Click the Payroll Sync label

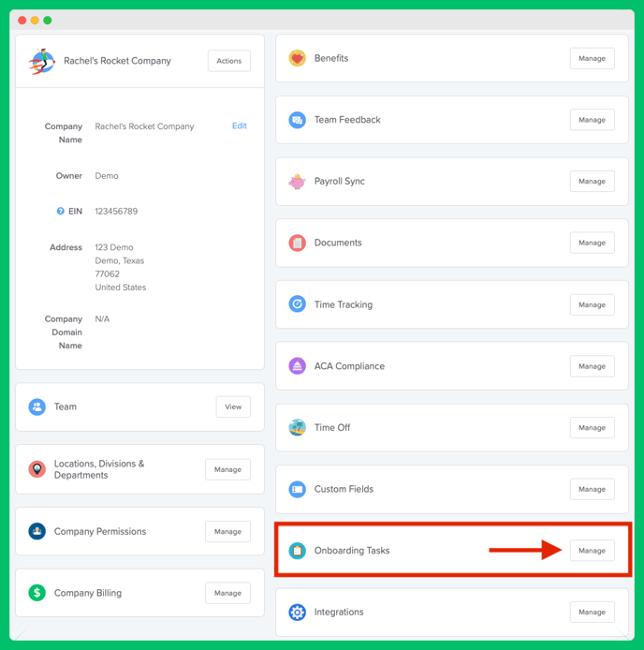340,181
